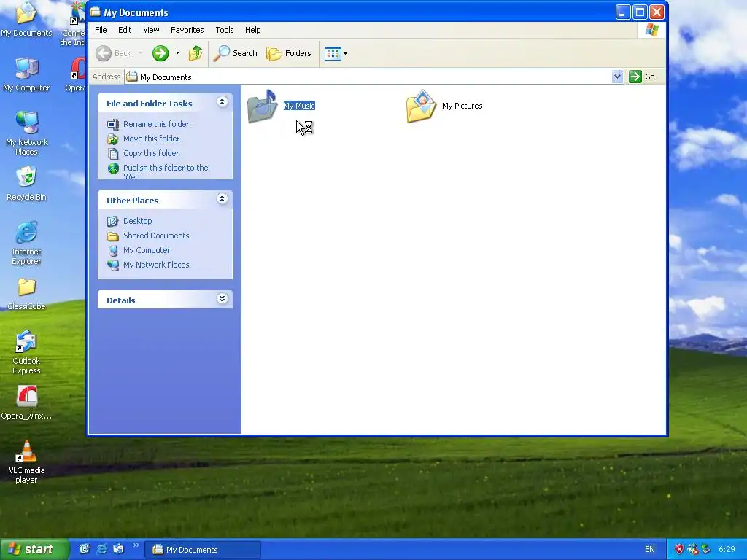Select My Computer desktop icon

[26, 75]
